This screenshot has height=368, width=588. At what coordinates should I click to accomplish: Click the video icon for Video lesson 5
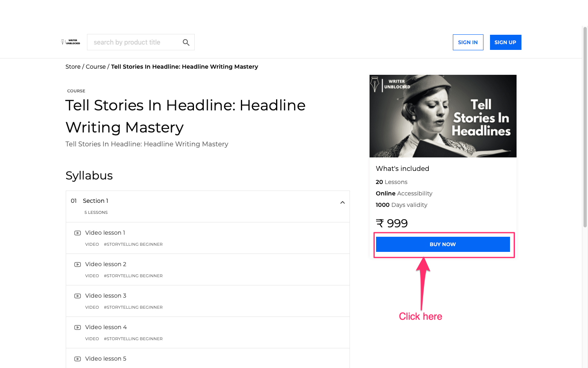point(78,359)
